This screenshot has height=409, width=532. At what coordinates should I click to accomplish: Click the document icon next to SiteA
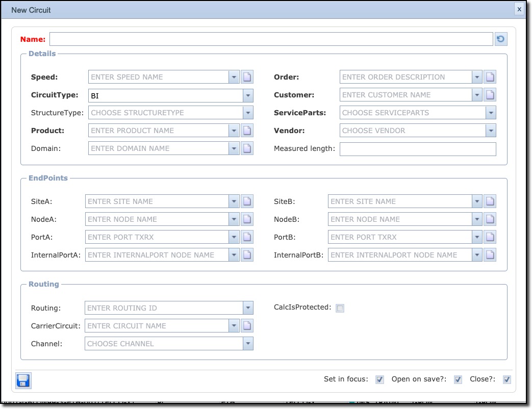click(x=247, y=201)
